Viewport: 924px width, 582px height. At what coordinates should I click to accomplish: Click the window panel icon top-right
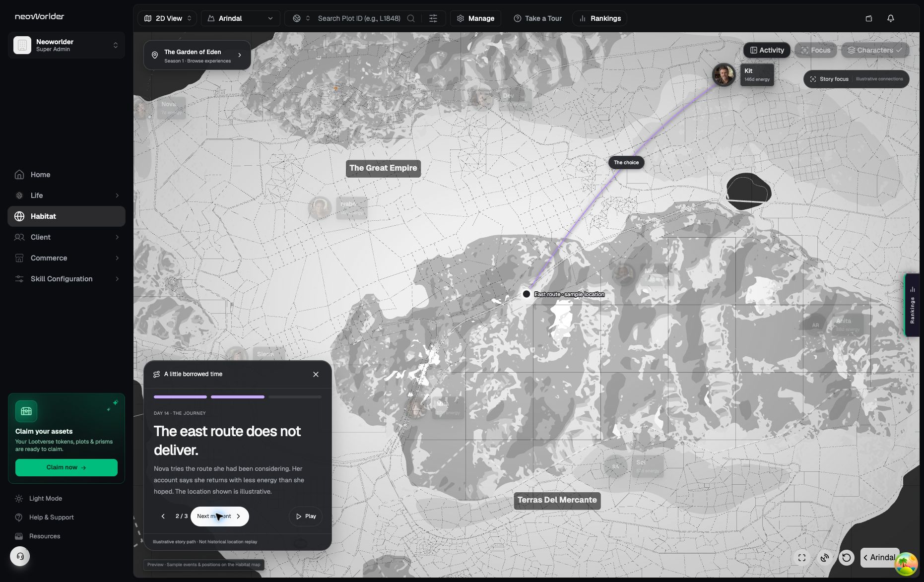(x=869, y=18)
